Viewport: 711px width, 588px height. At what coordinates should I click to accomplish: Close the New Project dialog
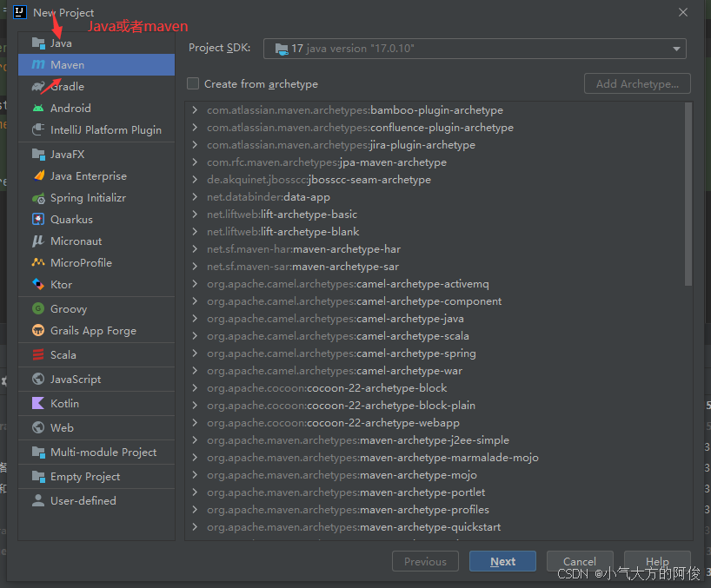[x=683, y=13]
